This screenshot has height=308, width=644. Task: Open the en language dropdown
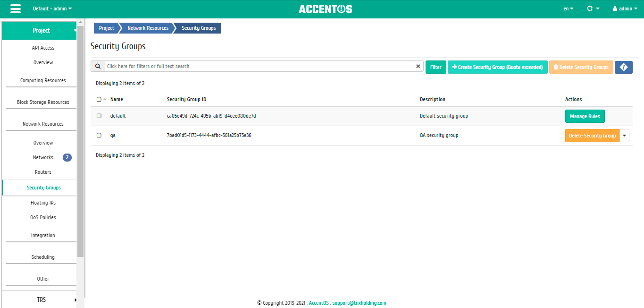pyautogui.click(x=569, y=9)
